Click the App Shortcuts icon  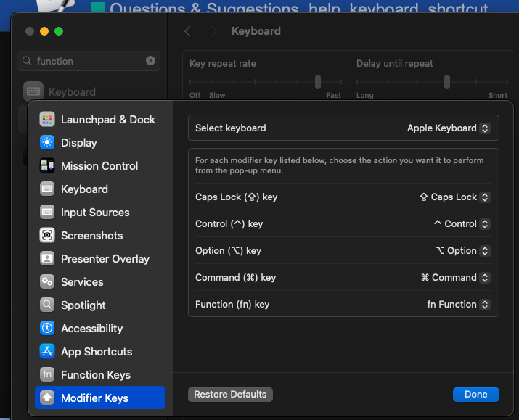pyautogui.click(x=47, y=352)
